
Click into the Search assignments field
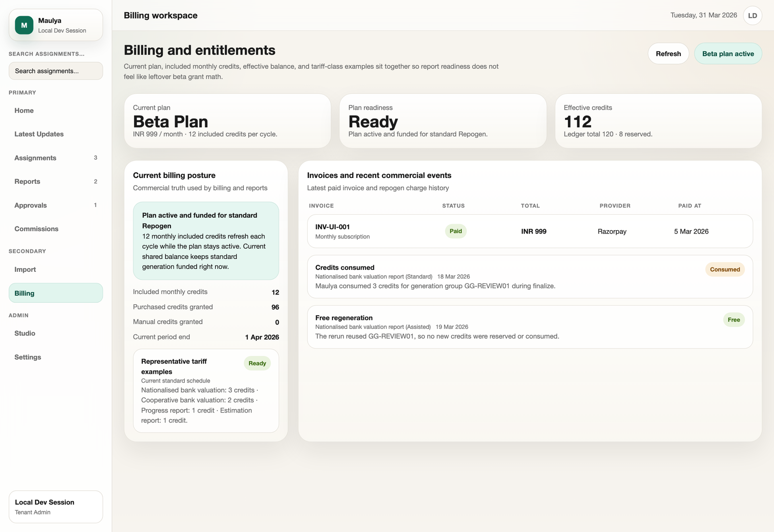[x=56, y=71]
